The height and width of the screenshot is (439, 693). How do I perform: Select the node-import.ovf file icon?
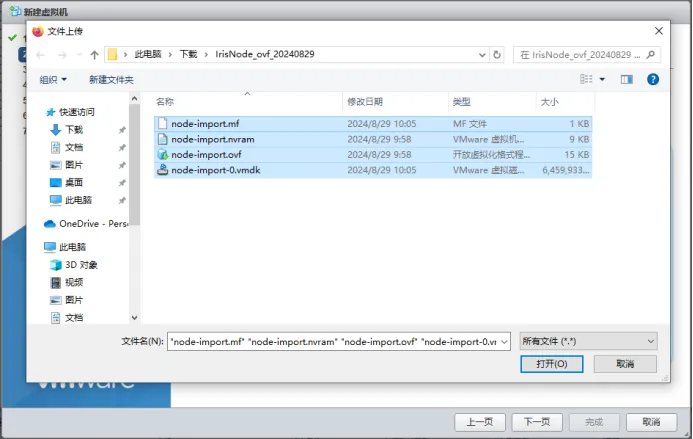[x=163, y=154]
